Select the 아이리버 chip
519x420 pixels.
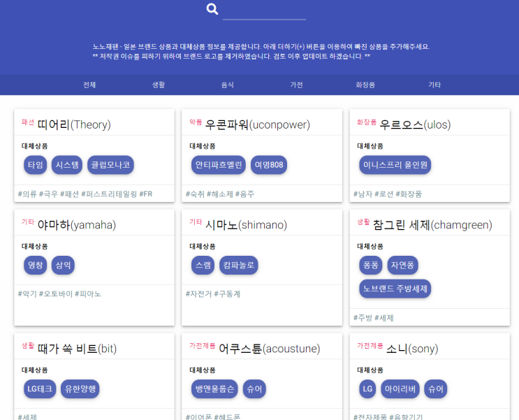coord(400,389)
